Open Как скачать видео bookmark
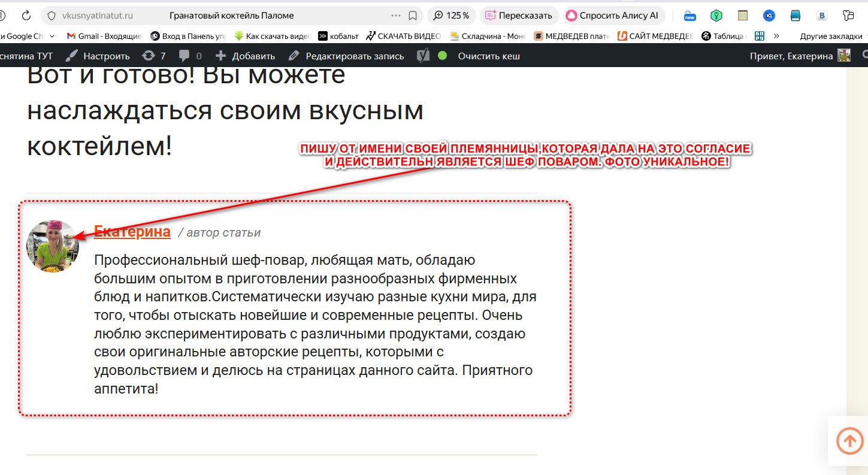 tap(271, 36)
